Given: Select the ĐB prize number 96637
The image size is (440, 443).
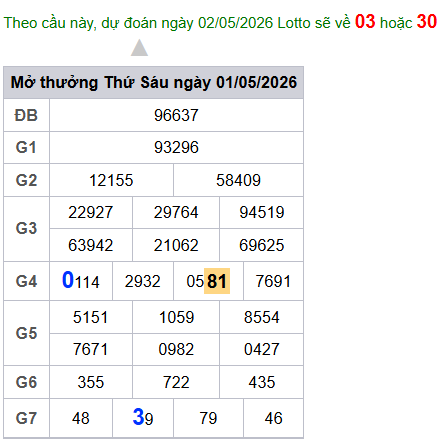Looking at the screenshot, I should tap(176, 115).
